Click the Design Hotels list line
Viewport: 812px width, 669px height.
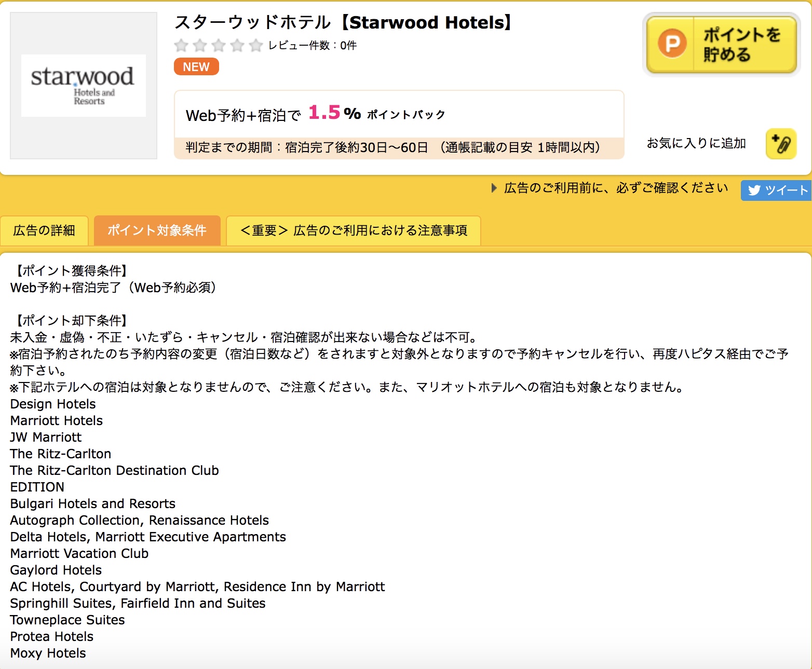tap(53, 404)
